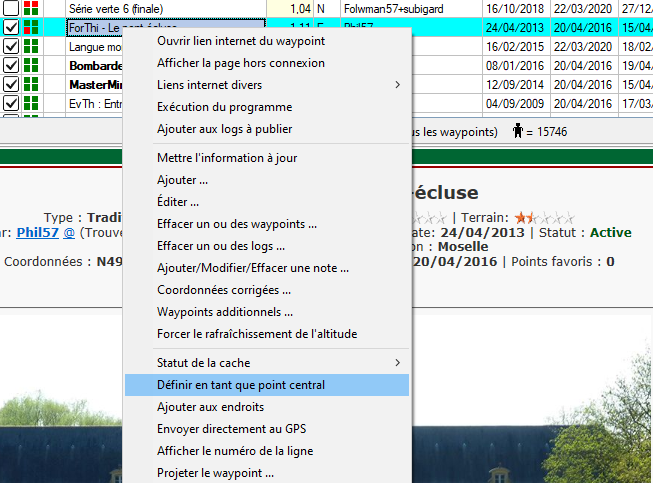Click the person icon beside 15746
The image size is (653, 483).
(x=518, y=130)
